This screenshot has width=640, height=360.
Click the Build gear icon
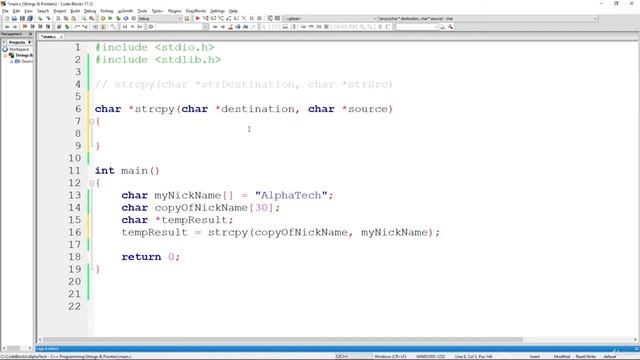103,18
